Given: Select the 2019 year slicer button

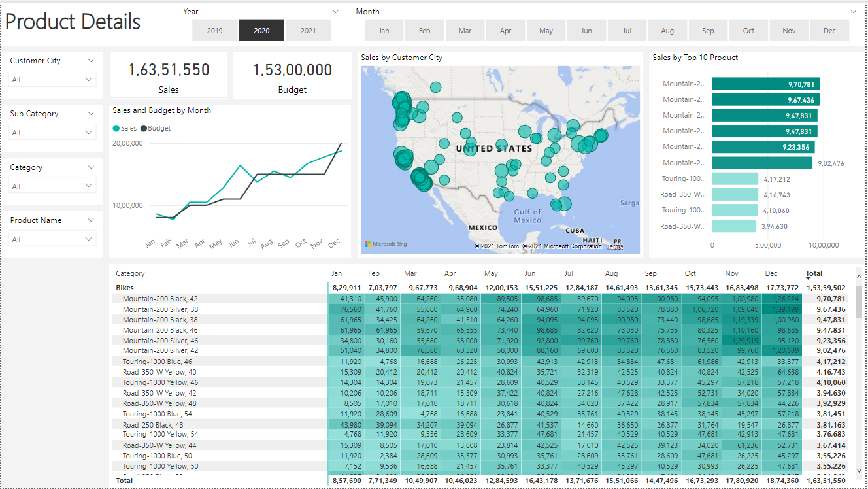Looking at the screenshot, I should (215, 31).
